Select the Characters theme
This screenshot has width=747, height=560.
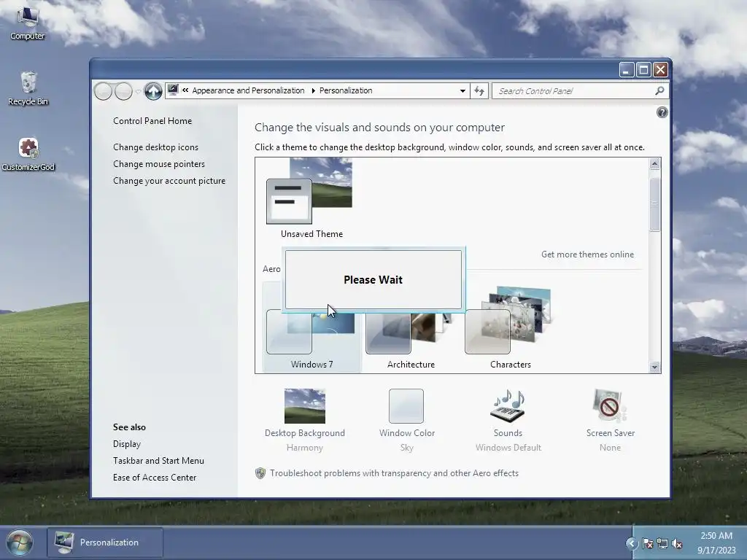510,328
